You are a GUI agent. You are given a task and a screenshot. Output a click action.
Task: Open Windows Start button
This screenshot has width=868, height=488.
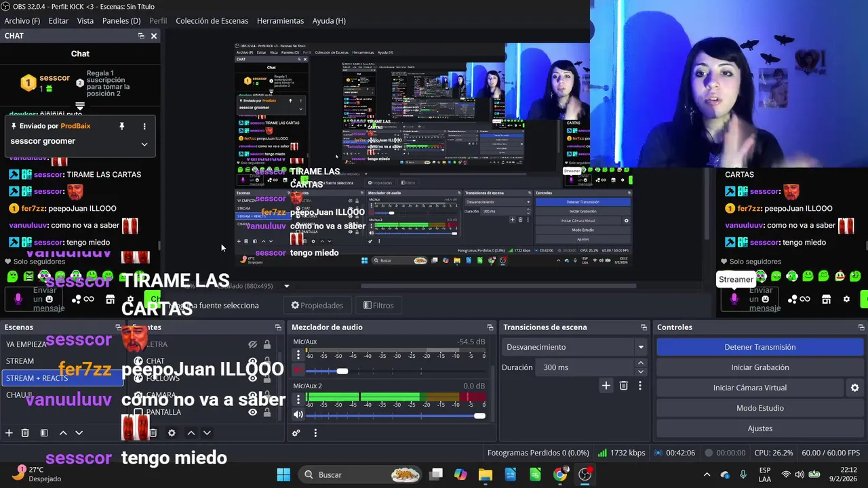click(283, 474)
